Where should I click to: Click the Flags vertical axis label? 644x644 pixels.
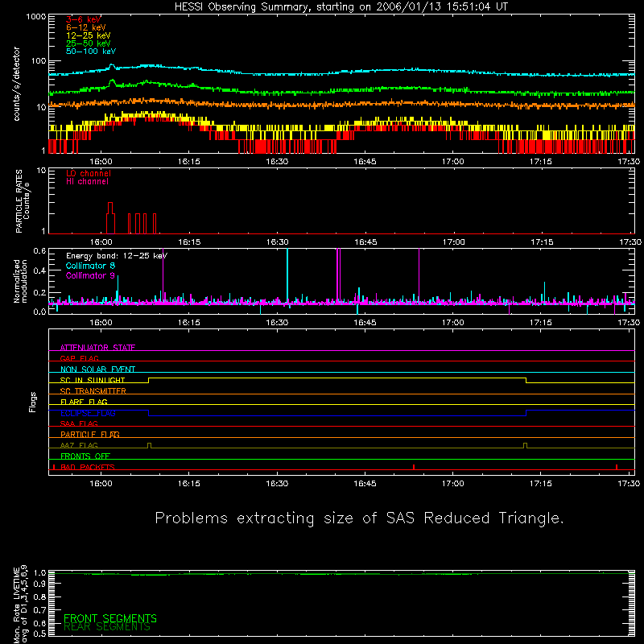click(33, 402)
